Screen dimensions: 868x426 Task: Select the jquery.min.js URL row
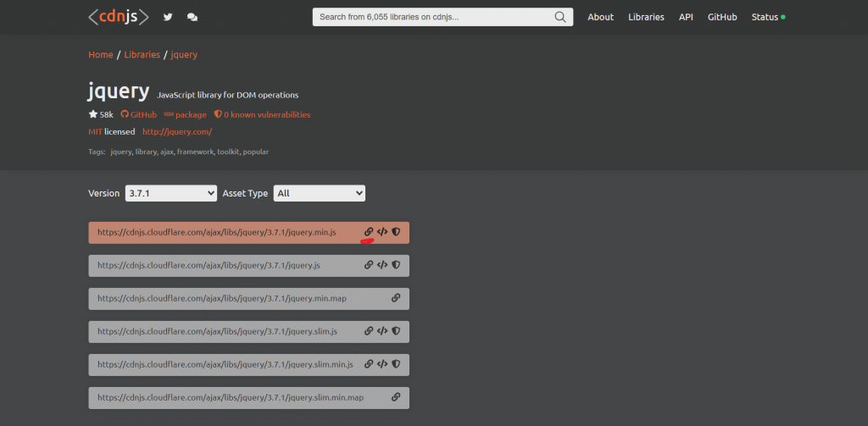click(248, 232)
